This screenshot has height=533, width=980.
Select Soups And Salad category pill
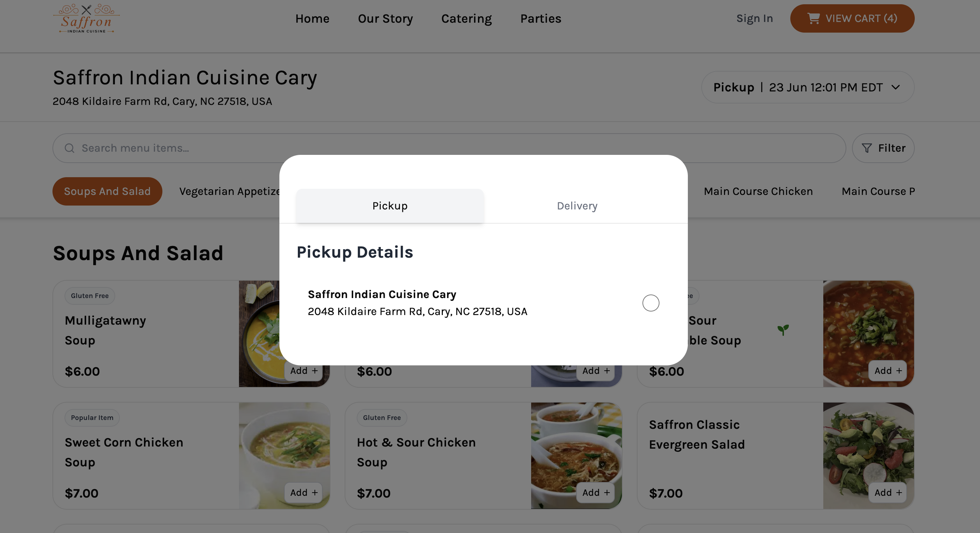(x=107, y=191)
